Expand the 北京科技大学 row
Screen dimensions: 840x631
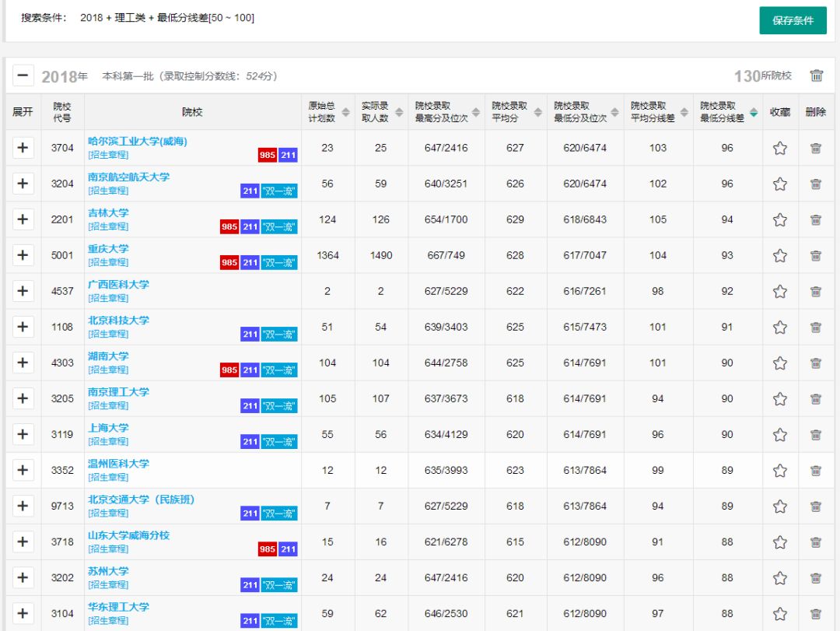(23, 327)
